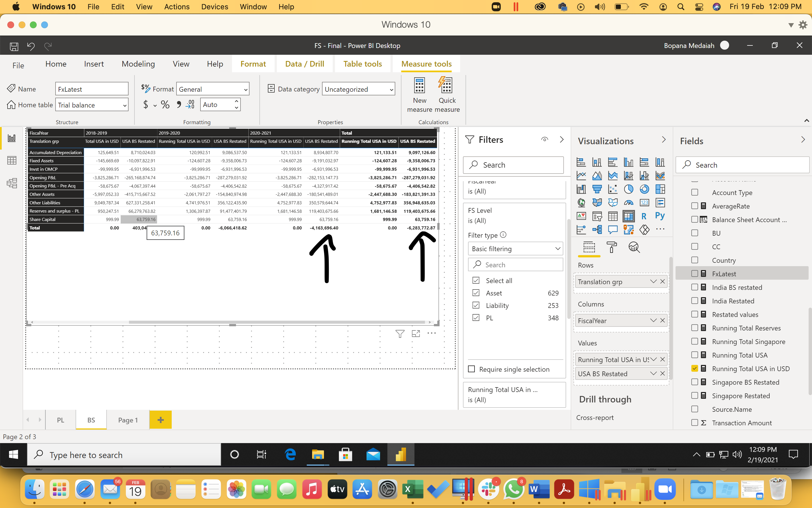The width and height of the screenshot is (812, 508).
Task: Click the measure Name input field
Action: pyautogui.click(x=92, y=89)
